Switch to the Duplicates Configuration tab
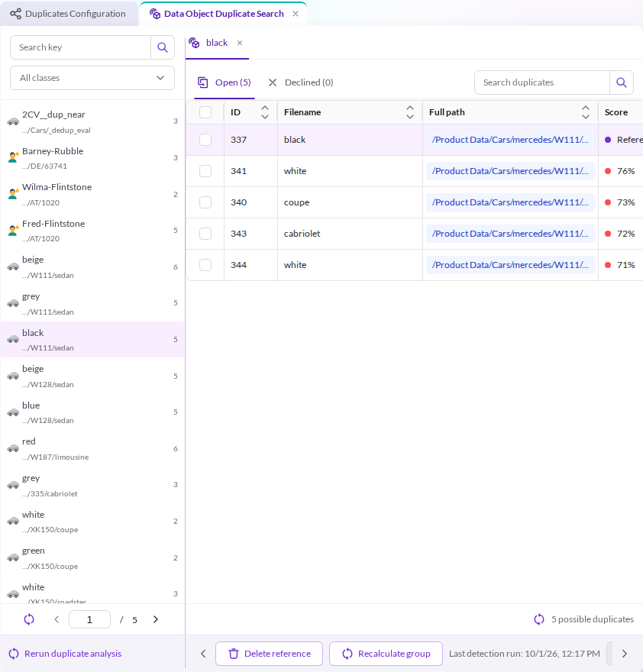Viewport: 643px width, 672px height. [69, 14]
